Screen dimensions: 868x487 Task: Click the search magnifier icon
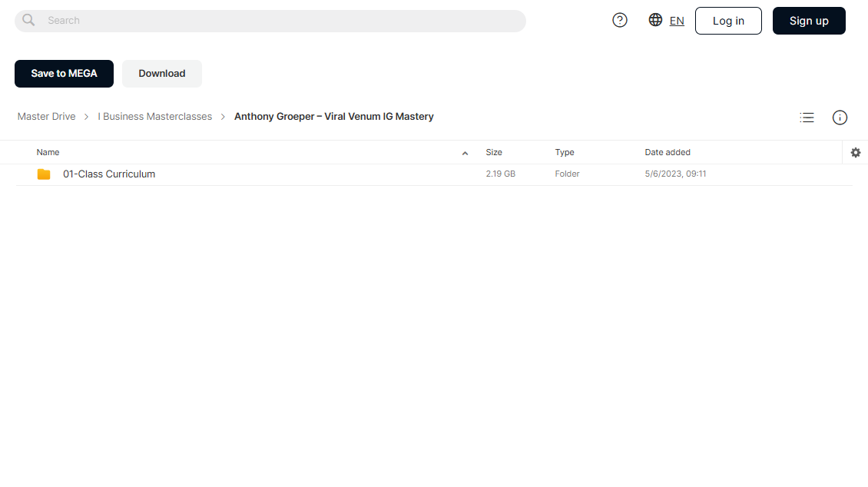[28, 21]
